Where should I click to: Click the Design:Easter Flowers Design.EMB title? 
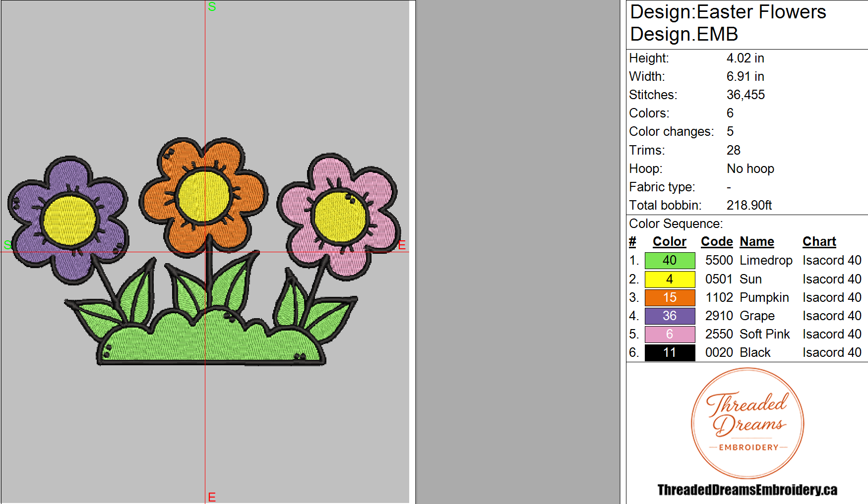click(x=728, y=23)
